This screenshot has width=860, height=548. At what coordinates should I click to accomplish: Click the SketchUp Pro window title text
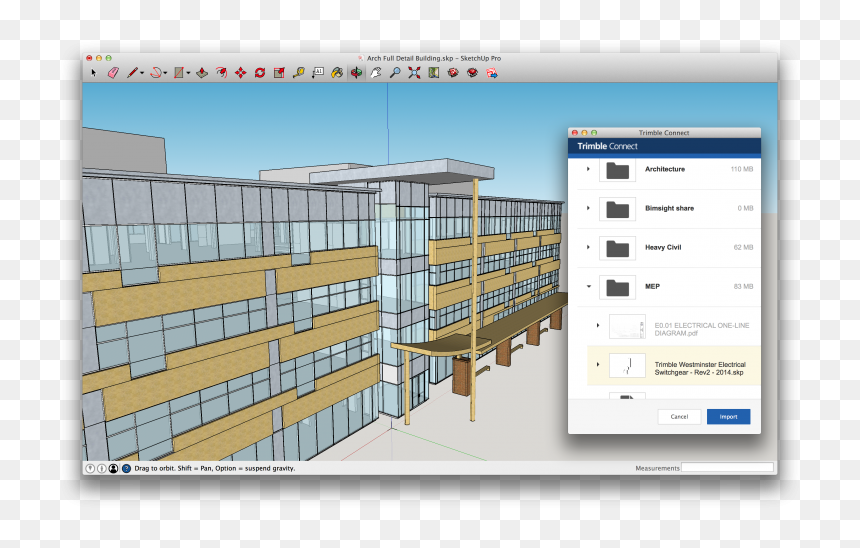[434, 58]
